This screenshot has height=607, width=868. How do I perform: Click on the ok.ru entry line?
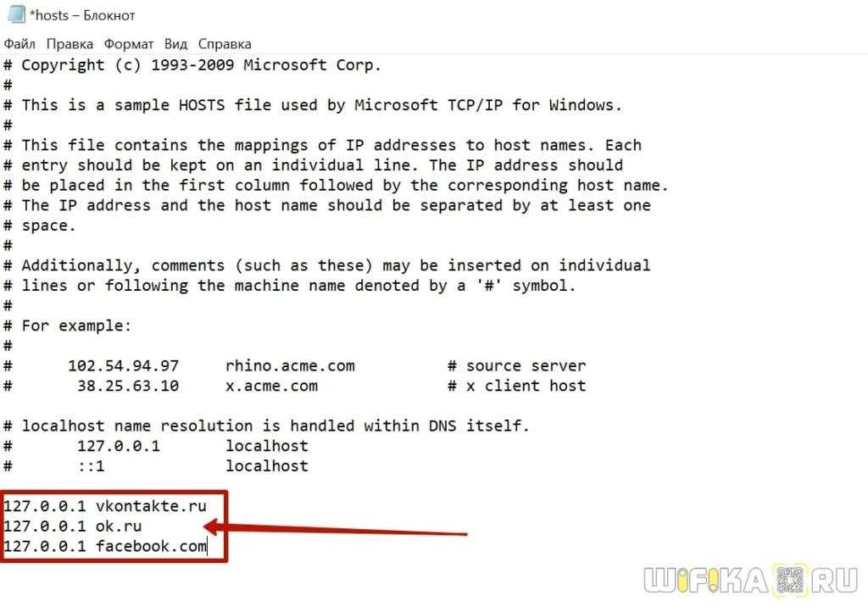pos(73,526)
